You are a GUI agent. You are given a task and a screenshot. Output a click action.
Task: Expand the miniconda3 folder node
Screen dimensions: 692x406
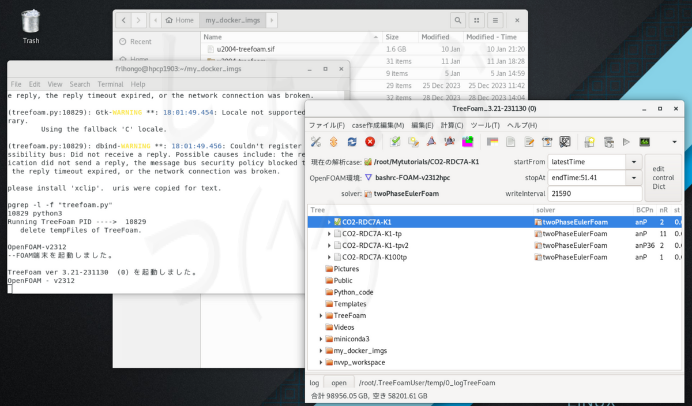click(321, 339)
